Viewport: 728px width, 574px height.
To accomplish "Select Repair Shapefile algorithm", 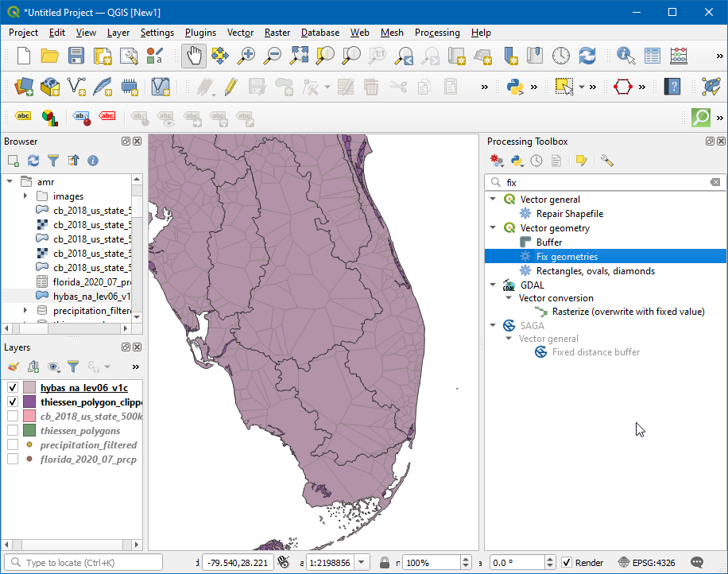I will [569, 214].
